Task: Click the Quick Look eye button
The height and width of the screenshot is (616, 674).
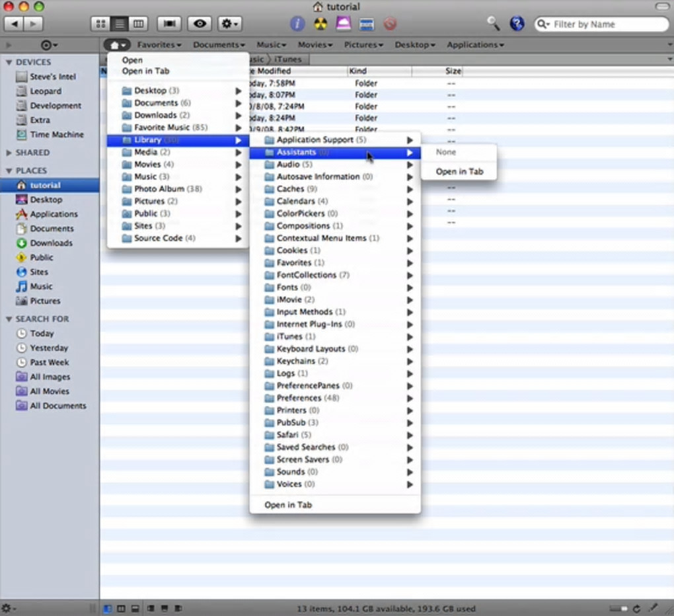Action: pos(200,24)
